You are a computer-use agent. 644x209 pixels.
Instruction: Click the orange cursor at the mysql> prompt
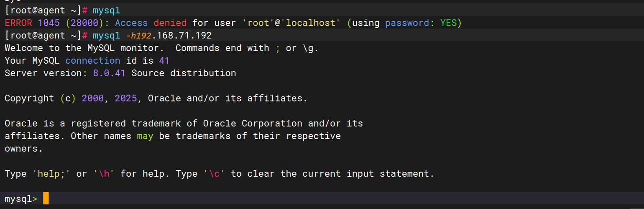[x=46, y=198]
